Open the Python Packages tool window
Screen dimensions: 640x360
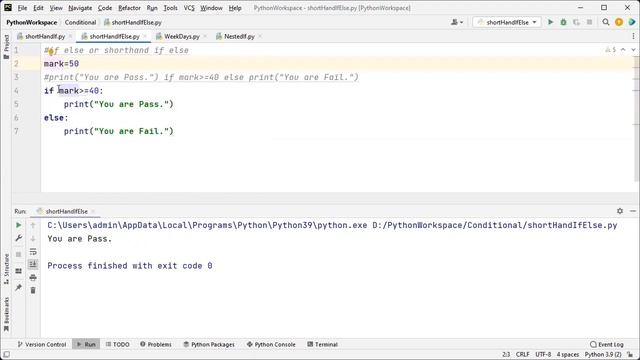tap(209, 344)
